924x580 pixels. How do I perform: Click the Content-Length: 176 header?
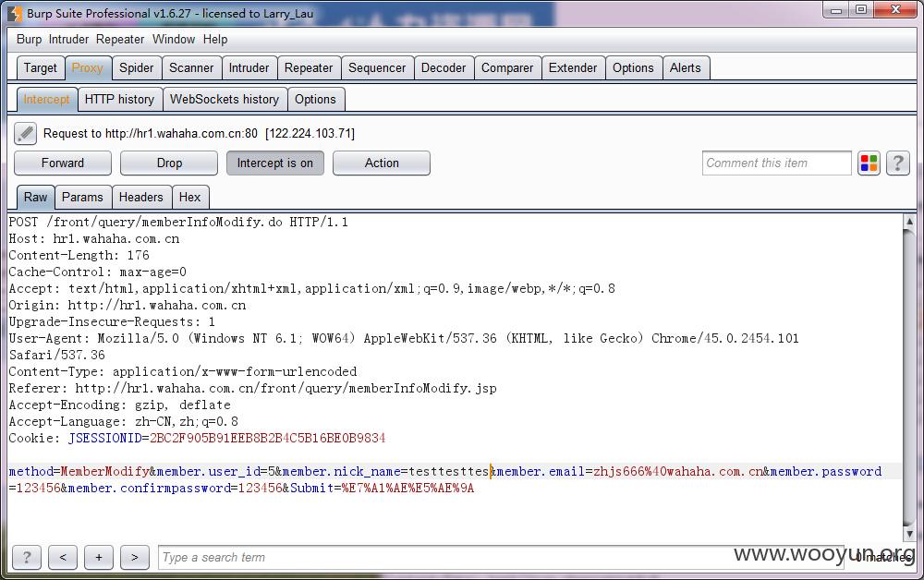pyautogui.click(x=79, y=255)
